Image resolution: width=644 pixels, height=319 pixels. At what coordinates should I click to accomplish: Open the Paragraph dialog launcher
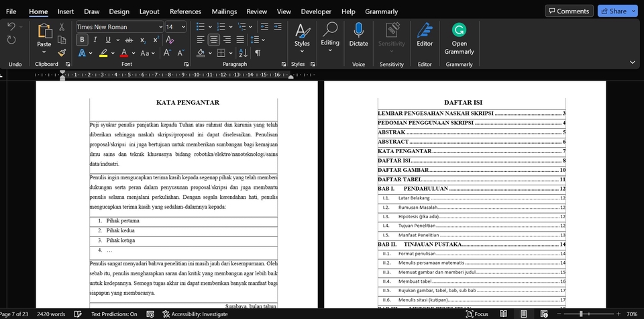[284, 64]
